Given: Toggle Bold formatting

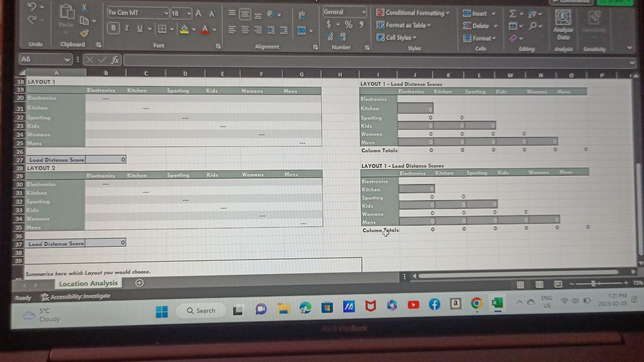Looking at the screenshot, I should pyautogui.click(x=113, y=28).
